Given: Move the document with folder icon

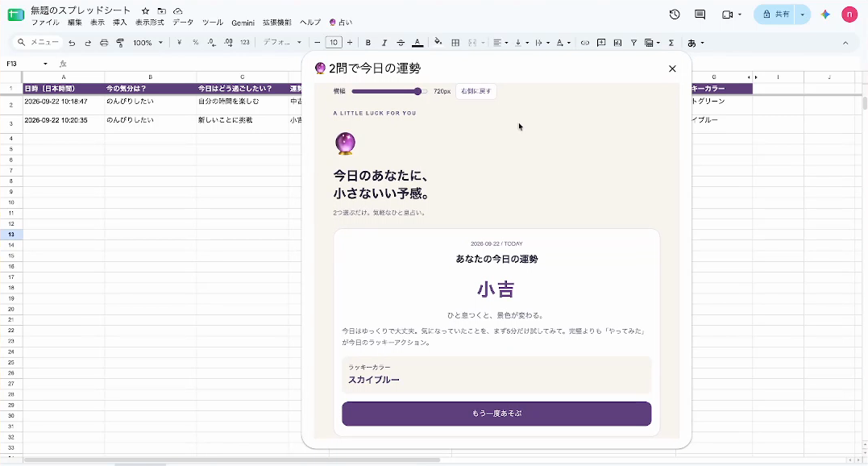Looking at the screenshot, I should [162, 11].
